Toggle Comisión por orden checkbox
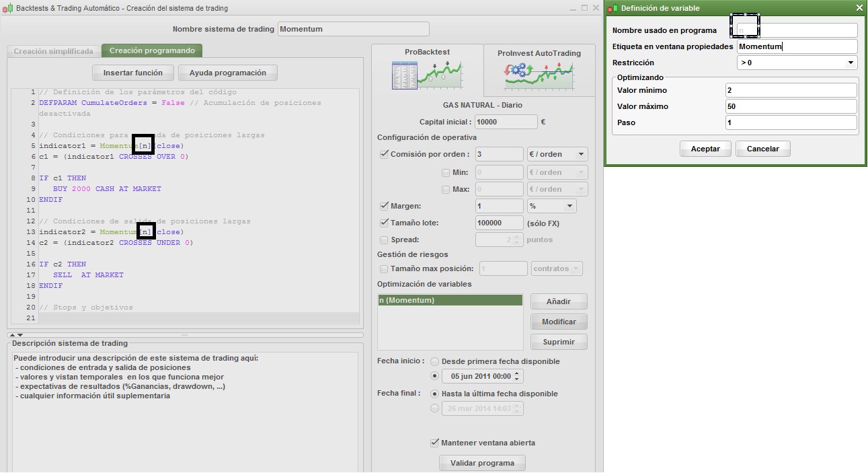The image size is (868, 473). (384, 154)
